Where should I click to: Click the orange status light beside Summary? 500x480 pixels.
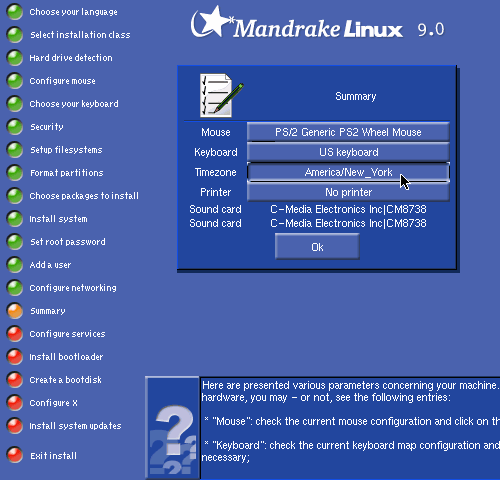(15, 311)
